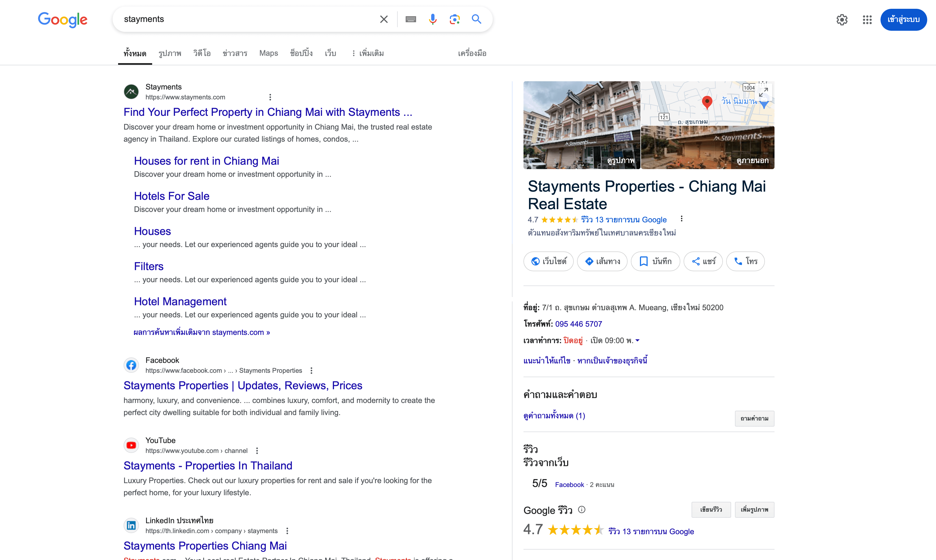Open the ดูภายนอก street view thumbnail
This screenshot has height=560, width=936.
(x=707, y=147)
